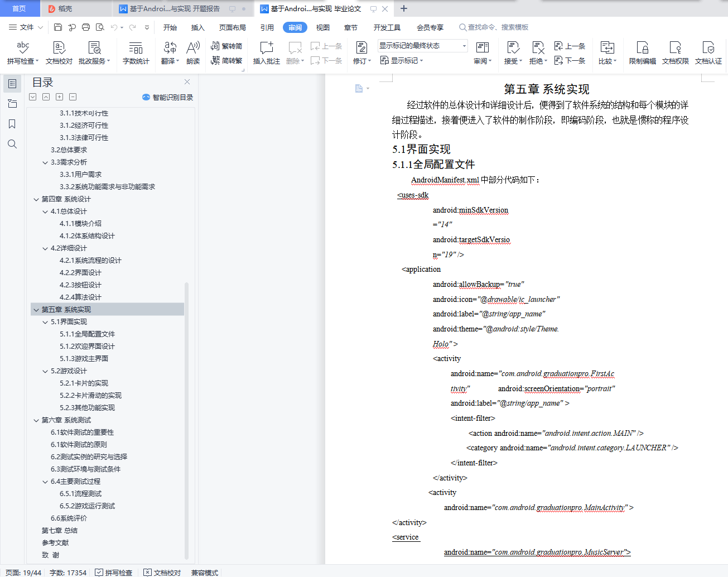This screenshot has height=577, width=728.
Task: Toggle 文档校对 checkbox in status bar
Action: pyautogui.click(x=162, y=573)
